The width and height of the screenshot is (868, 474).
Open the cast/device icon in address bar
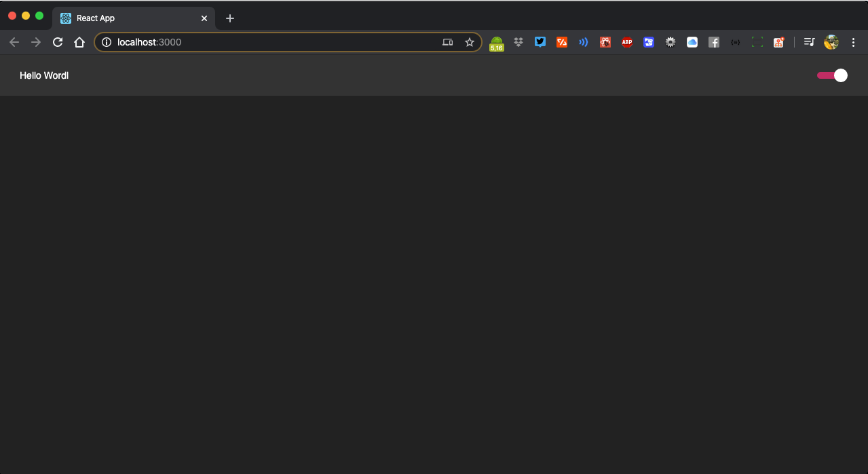(x=447, y=42)
